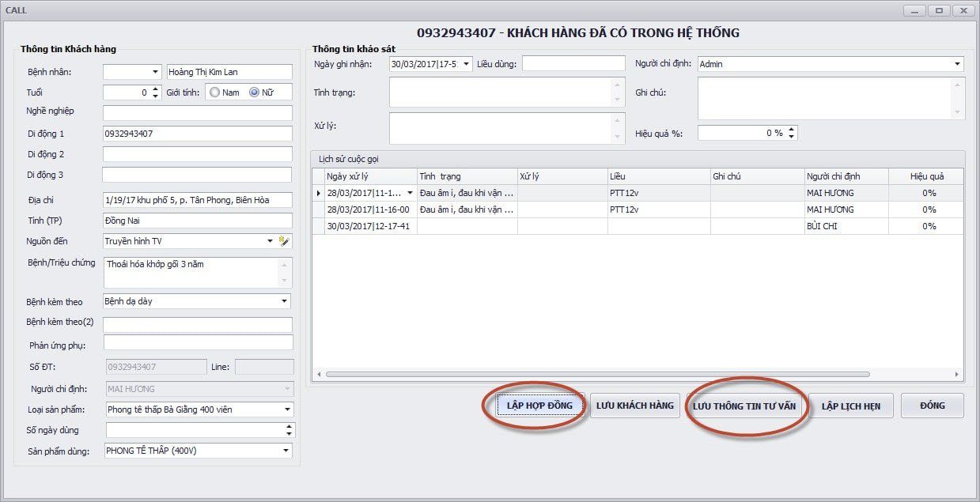This screenshot has height=502, width=980.
Task: Click the LẬP HỢP ĐỒNG button
Action: (x=535, y=406)
